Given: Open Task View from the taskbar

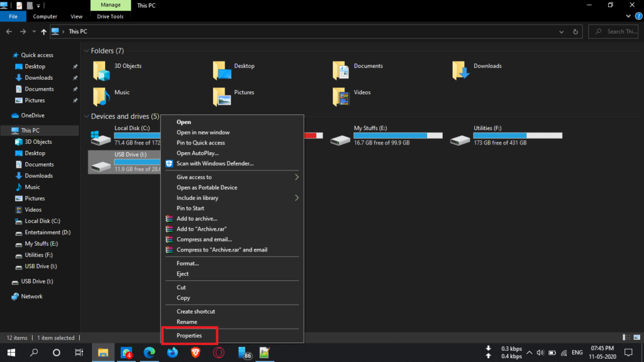Looking at the screenshot, I should coord(79,353).
